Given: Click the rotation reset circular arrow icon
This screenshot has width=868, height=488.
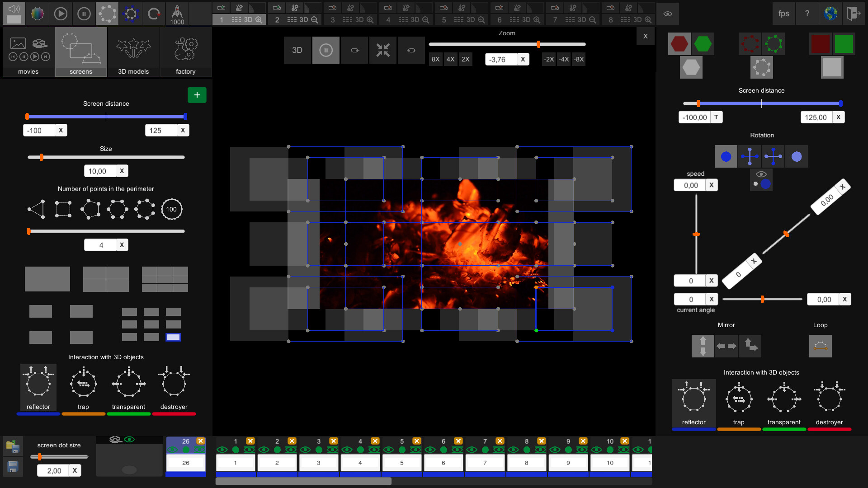Looking at the screenshot, I should coord(154,14).
